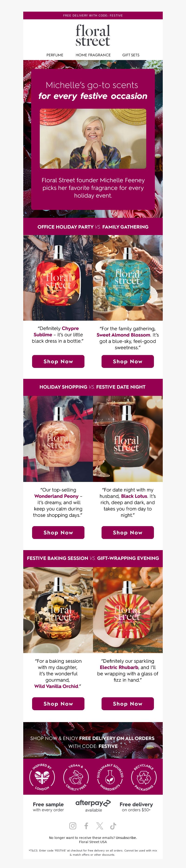The height and width of the screenshot is (868, 186).
Task: Shop Now for Black Lotus
Action: pos(128,532)
